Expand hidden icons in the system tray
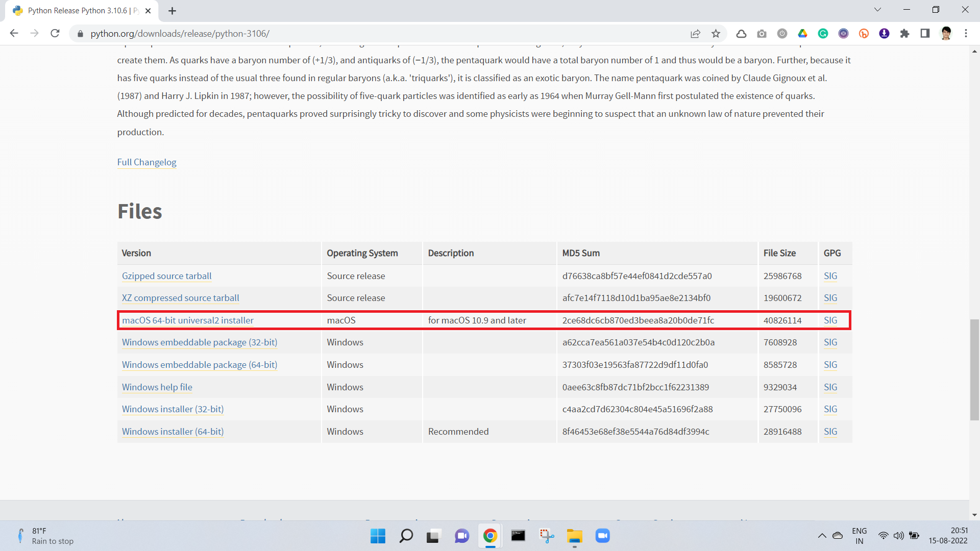The height and width of the screenshot is (551, 980). 822,536
